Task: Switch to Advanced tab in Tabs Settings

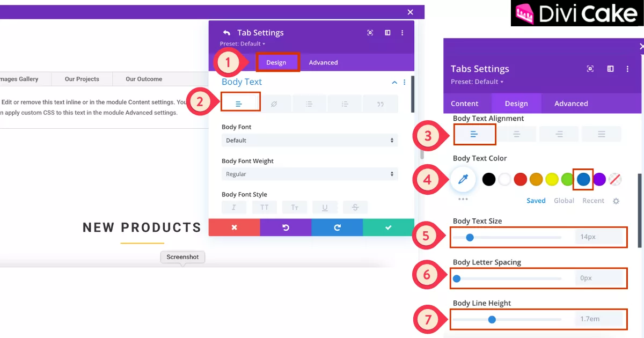Action: [x=571, y=104]
